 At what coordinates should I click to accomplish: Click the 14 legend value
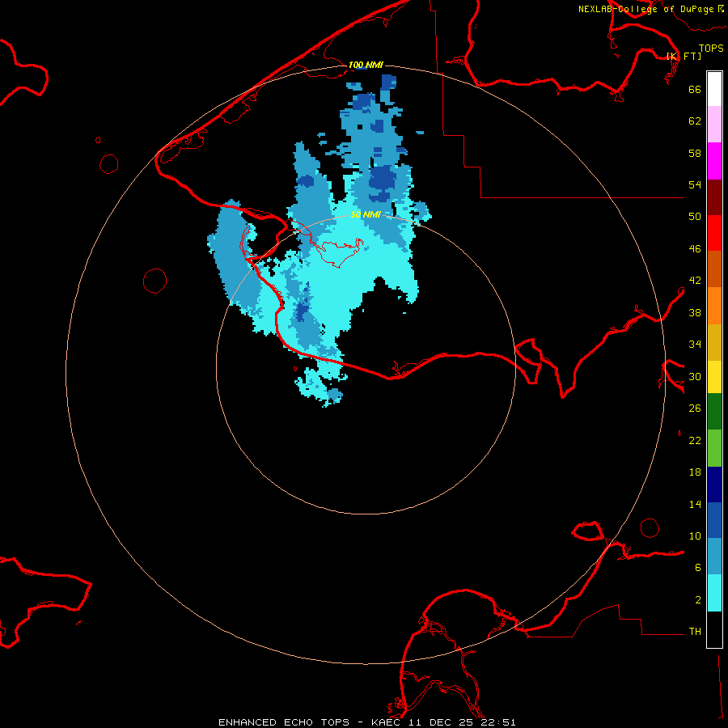point(695,504)
